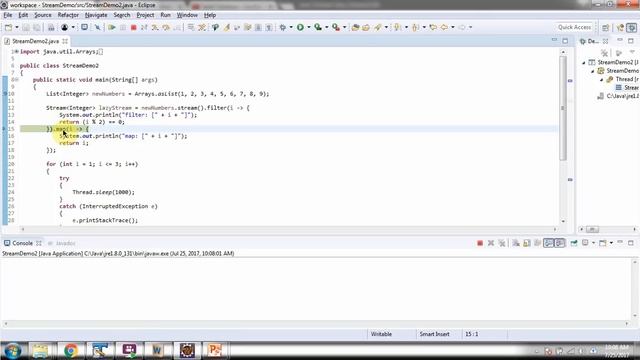This screenshot has width=640, height=360.
Task: Open the Back history dropdown arrow
Action: point(453,27)
